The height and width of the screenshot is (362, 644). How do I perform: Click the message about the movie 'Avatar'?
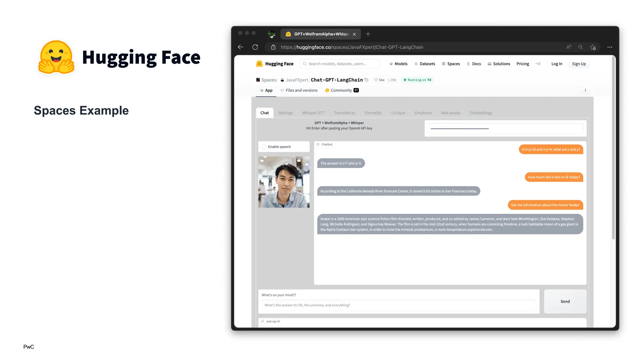[x=545, y=205]
